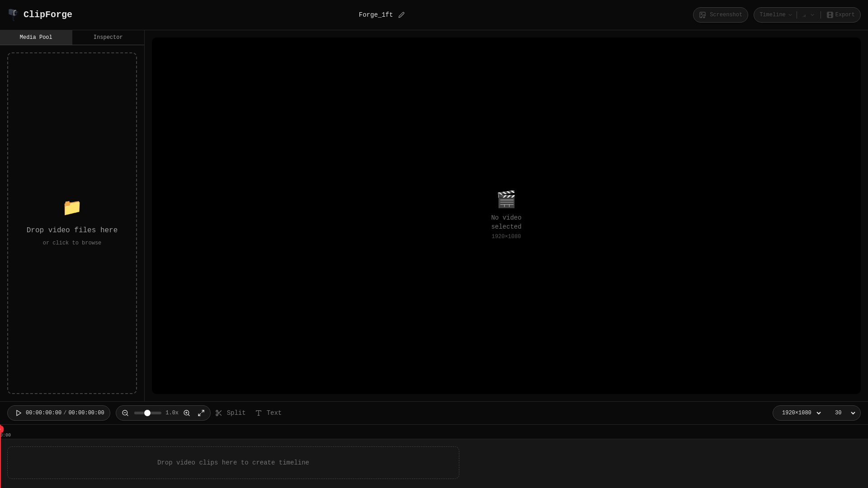Click the zoom out magnifier icon
The height and width of the screenshot is (488, 868).
[125, 413]
